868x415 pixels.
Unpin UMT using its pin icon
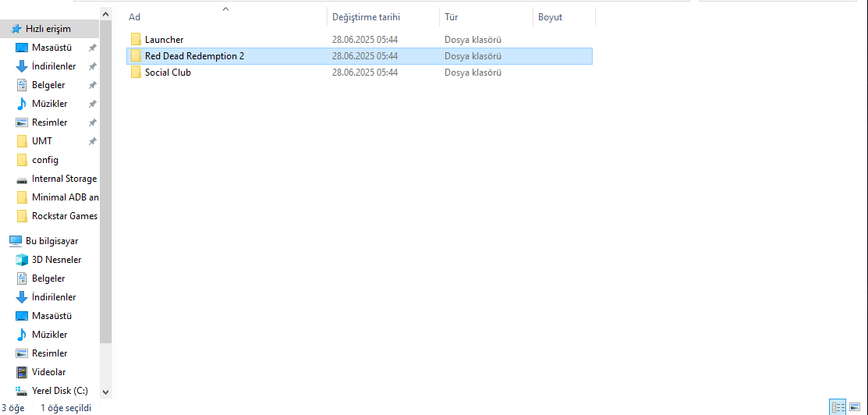click(93, 141)
